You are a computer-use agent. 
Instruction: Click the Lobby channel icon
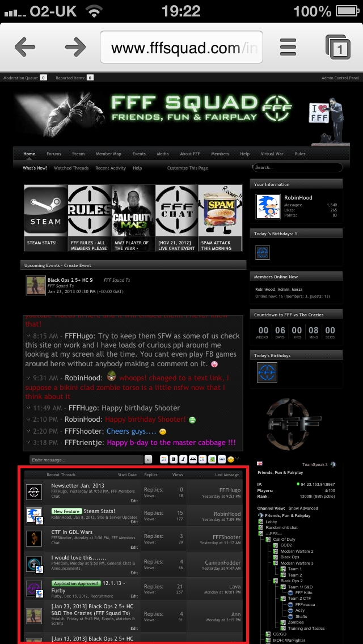click(x=261, y=522)
